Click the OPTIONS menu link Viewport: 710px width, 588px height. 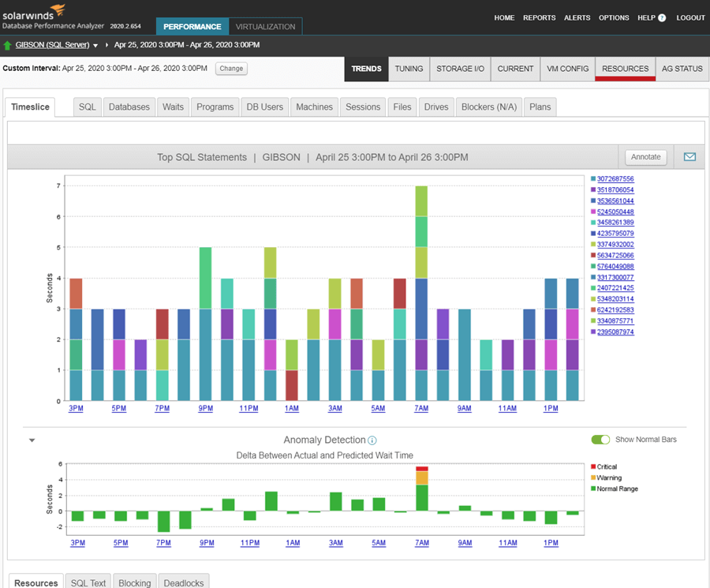coord(614,17)
